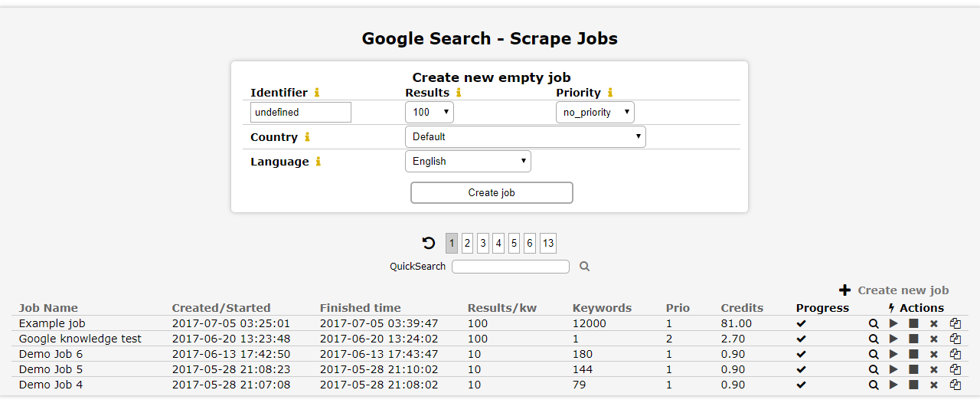Click into the QuickSearch input box

[x=510, y=267]
